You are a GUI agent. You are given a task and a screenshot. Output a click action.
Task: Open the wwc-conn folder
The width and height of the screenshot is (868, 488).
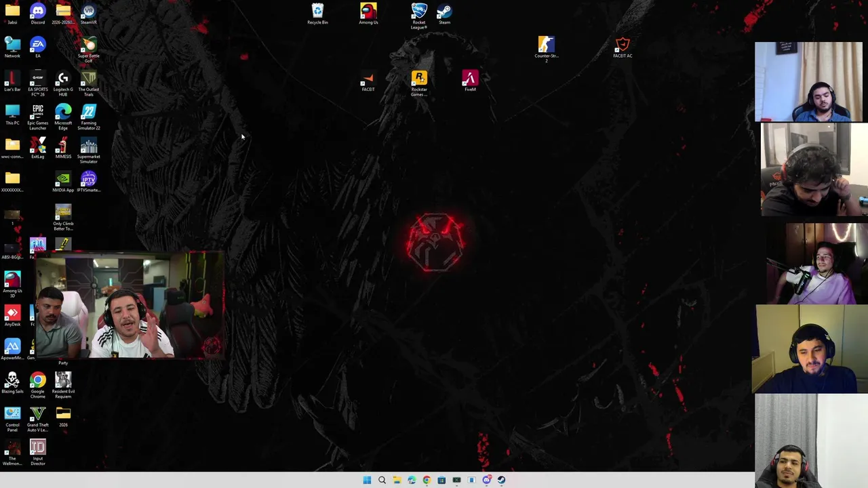pos(12,148)
